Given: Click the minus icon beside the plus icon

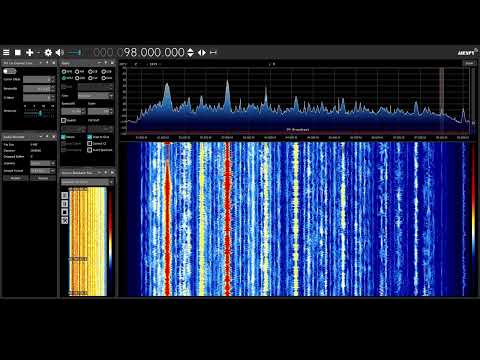Looking at the screenshot, I should pyautogui.click(x=39, y=53).
